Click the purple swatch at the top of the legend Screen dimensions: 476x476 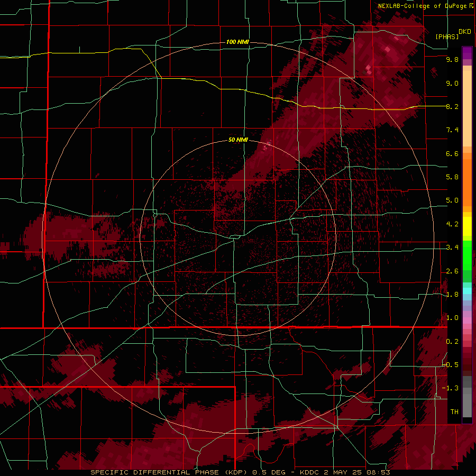(x=467, y=53)
